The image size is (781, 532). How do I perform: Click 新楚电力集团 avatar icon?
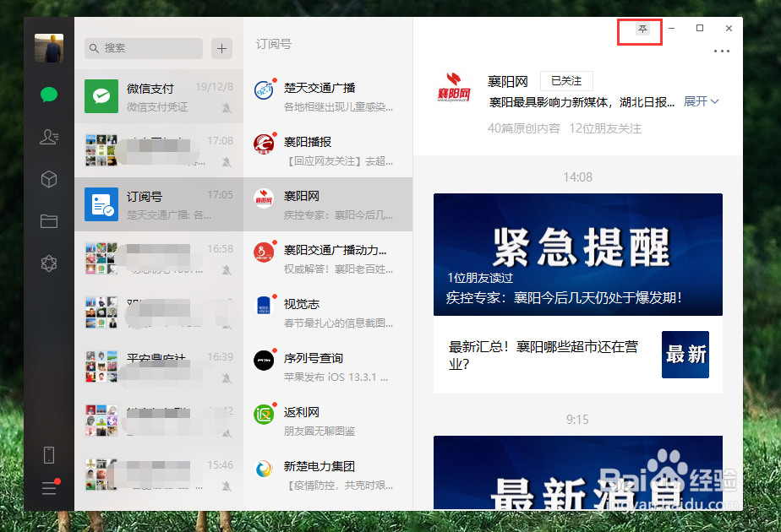pyautogui.click(x=264, y=469)
